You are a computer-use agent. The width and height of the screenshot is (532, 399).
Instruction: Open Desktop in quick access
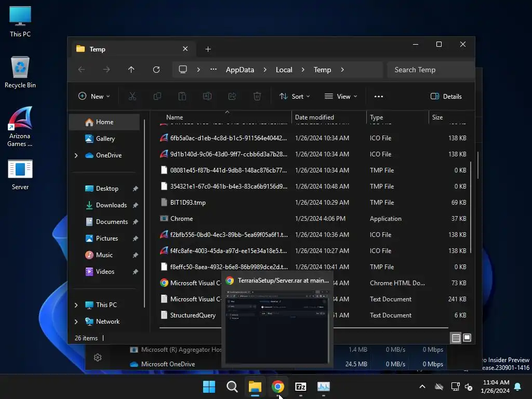107,188
